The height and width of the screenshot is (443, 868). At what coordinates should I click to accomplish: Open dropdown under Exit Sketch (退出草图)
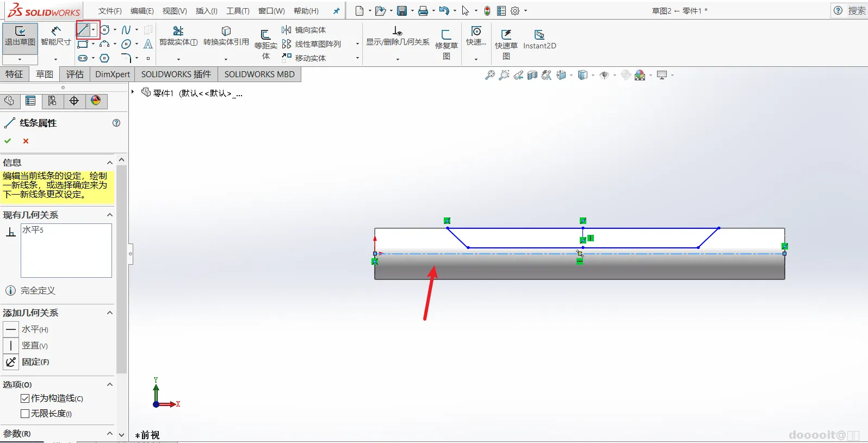(x=20, y=59)
